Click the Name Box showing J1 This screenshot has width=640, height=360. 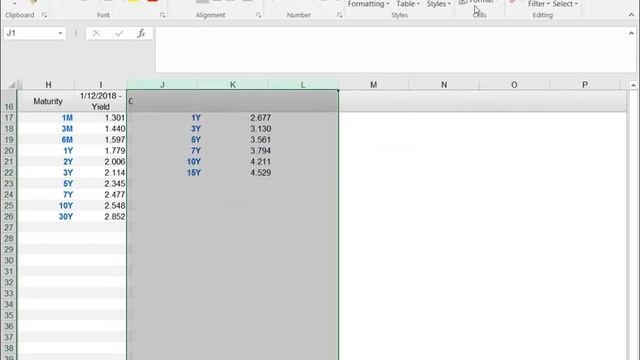click(x=30, y=33)
